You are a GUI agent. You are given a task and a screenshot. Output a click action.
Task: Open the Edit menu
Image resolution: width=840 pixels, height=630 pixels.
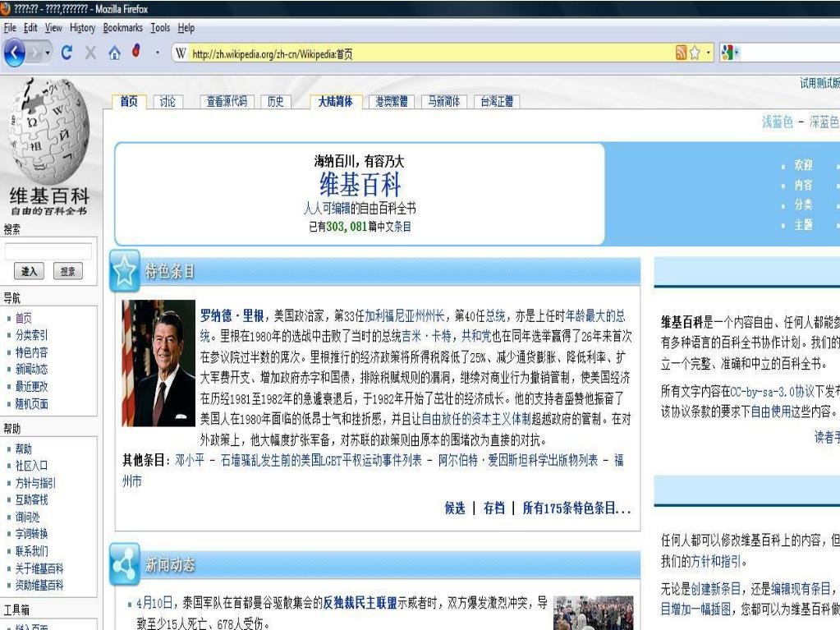pyautogui.click(x=30, y=27)
